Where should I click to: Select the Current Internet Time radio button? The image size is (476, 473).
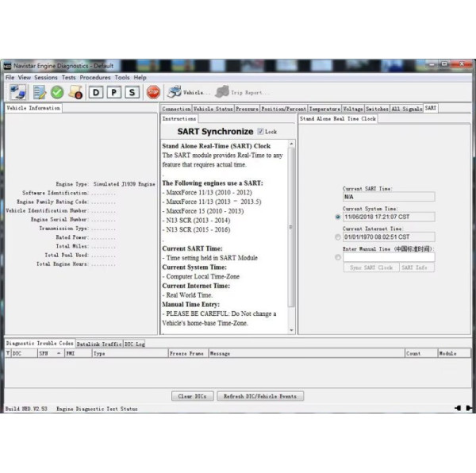click(338, 236)
